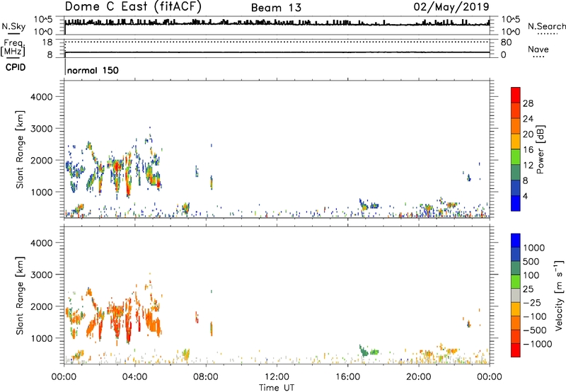Image resolution: width=566 pixels, height=392 pixels.
Task: Click the 'N.Search' legend label
Action: (546, 26)
